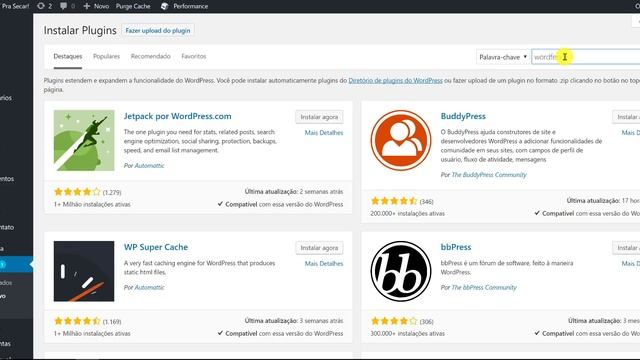
Task: Open Diretório de plugins do WordPress link
Action: [x=396, y=80]
